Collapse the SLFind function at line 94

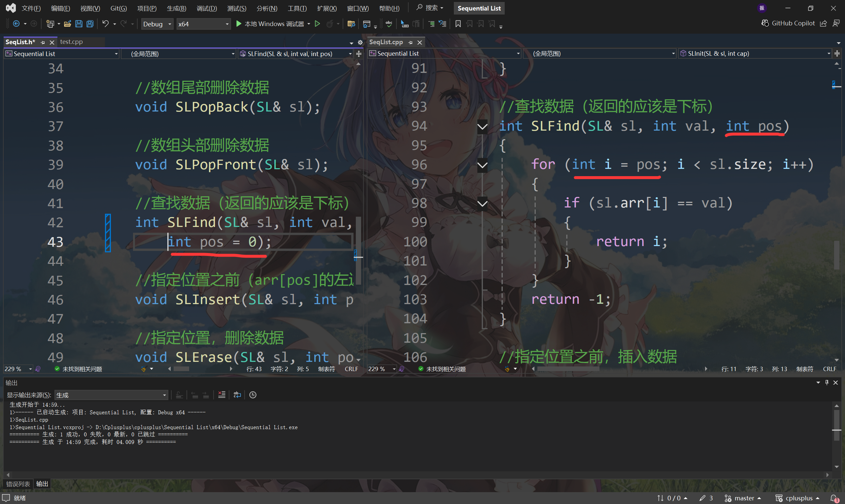[482, 127]
